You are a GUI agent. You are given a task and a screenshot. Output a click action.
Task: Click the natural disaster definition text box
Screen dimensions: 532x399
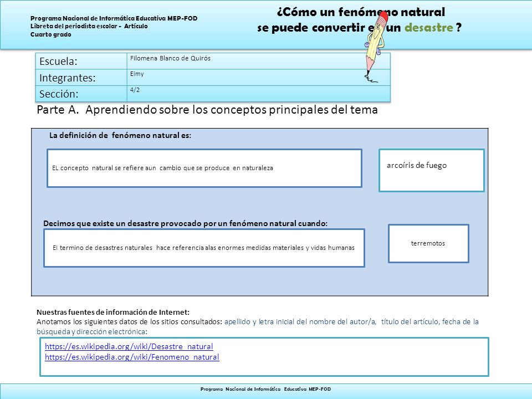point(204,248)
